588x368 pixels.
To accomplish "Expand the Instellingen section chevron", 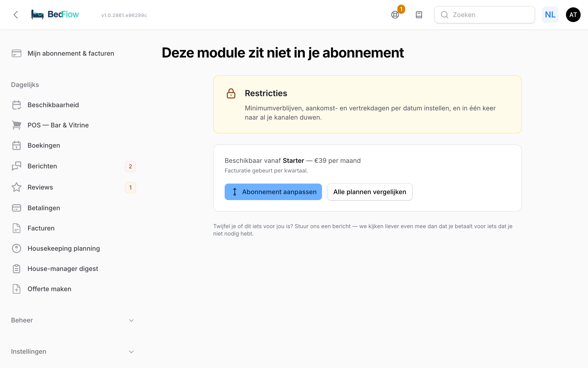I will [x=131, y=352].
